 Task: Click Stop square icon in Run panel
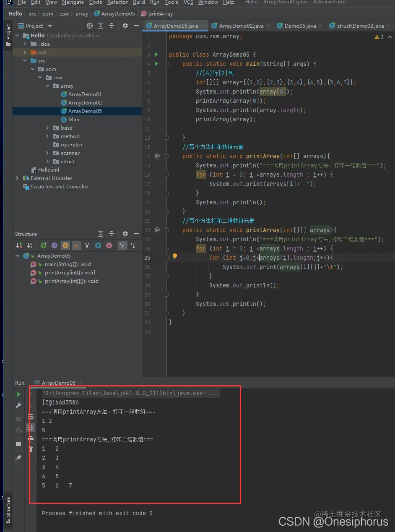point(18,419)
